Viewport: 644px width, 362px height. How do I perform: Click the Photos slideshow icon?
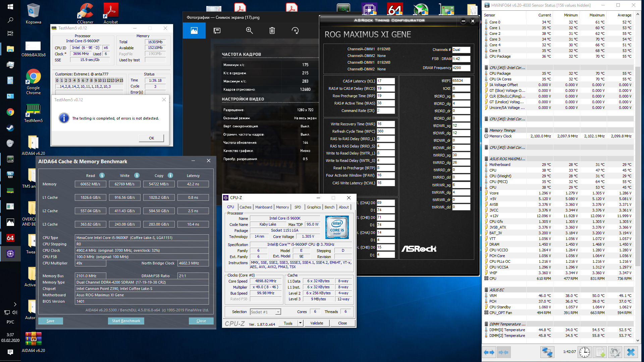[217, 31]
